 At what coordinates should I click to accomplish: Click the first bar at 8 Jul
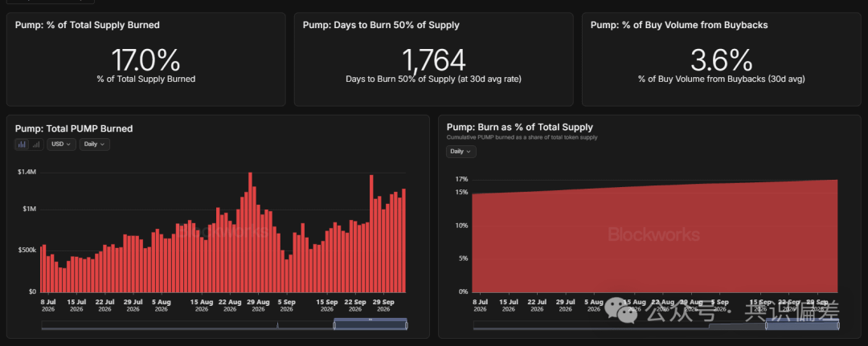pos(42,269)
